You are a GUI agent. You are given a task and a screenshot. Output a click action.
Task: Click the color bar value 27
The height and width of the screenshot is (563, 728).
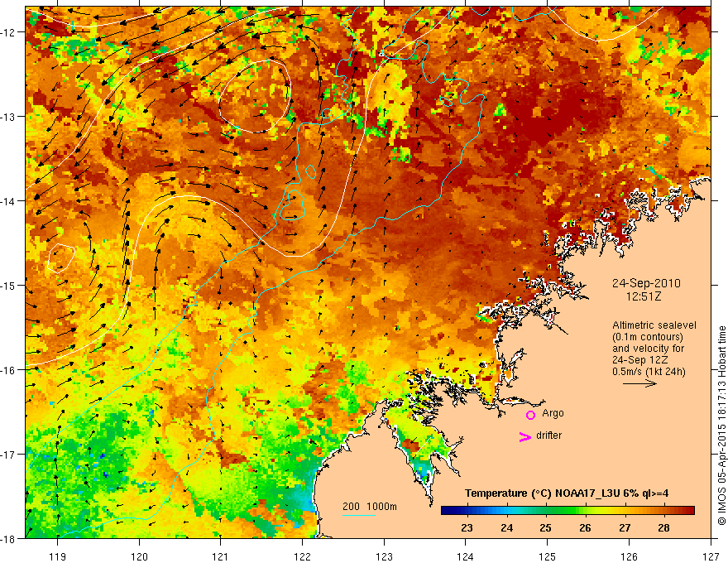tap(625, 527)
